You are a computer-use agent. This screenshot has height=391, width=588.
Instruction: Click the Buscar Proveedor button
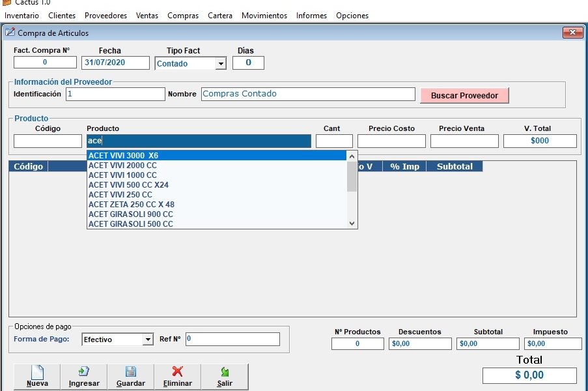coord(464,96)
